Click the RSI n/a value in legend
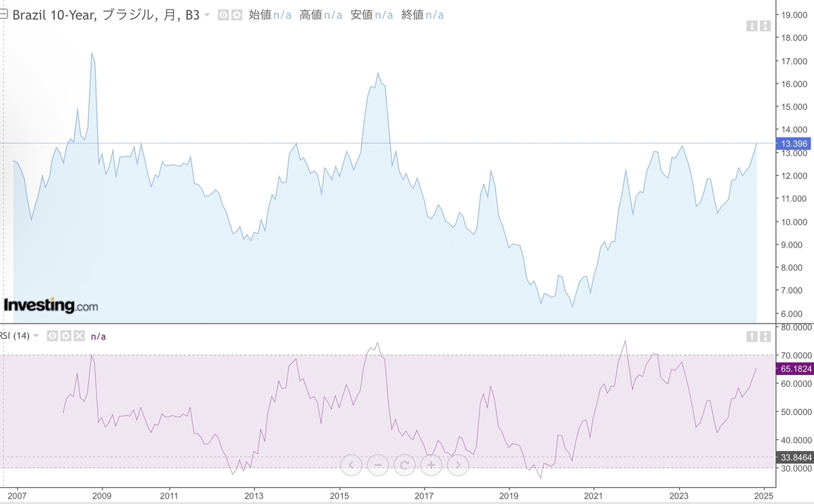The image size is (814, 504). [x=98, y=336]
